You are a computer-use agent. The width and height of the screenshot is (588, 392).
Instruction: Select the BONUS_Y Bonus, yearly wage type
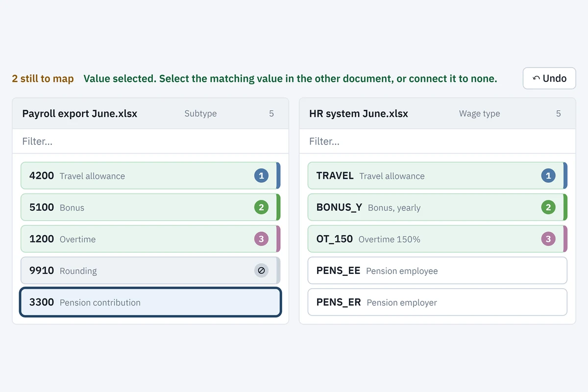437,207
